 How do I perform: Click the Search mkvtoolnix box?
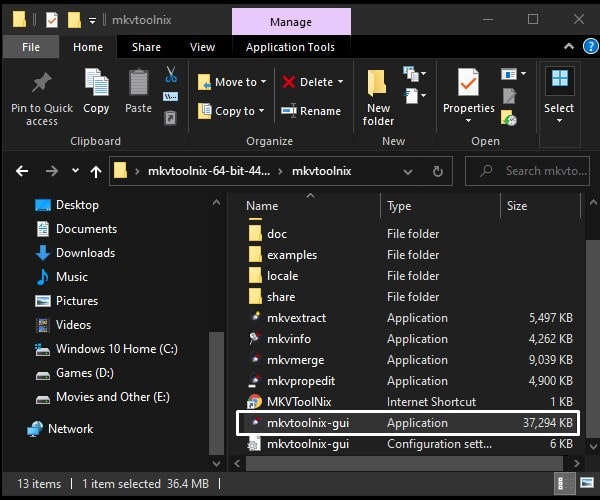tap(527, 171)
